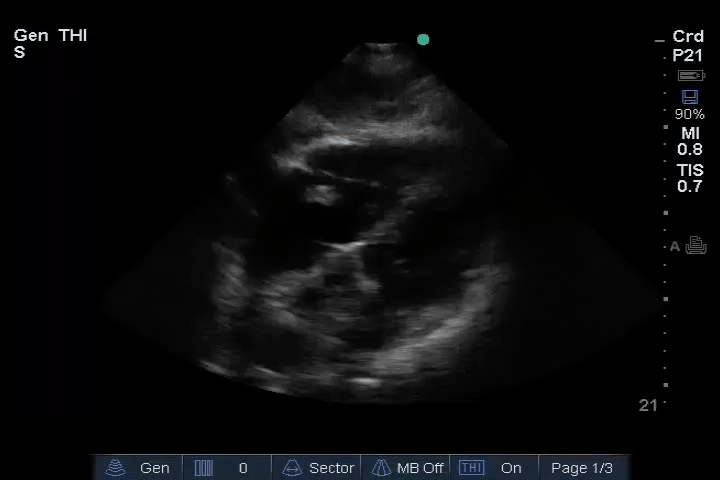The height and width of the screenshot is (480, 720).
Task: Open the P21 transducer label
Action: (688, 56)
